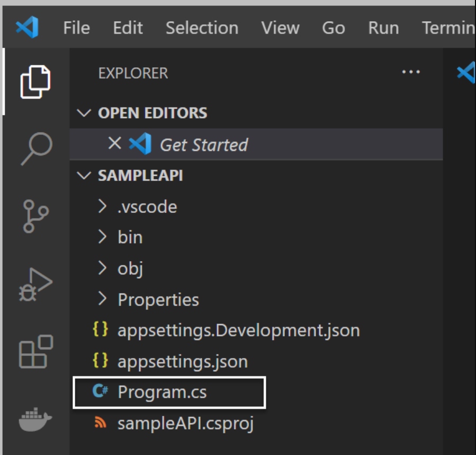Open the Run and Debug view icon
The width and height of the screenshot is (476, 455).
pyautogui.click(x=35, y=284)
